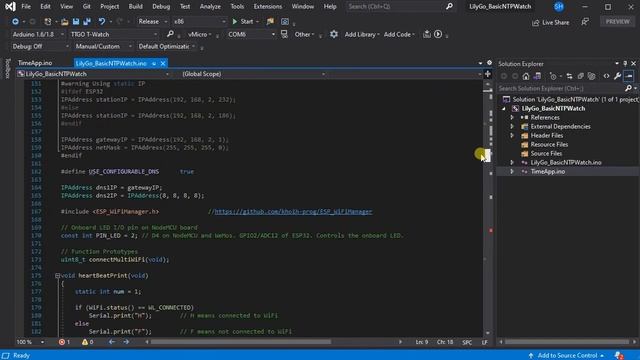Image resolution: width=640 pixels, height=360 pixels.
Task: Click Collapse All icon in Solution Explorer
Action: pos(580,76)
